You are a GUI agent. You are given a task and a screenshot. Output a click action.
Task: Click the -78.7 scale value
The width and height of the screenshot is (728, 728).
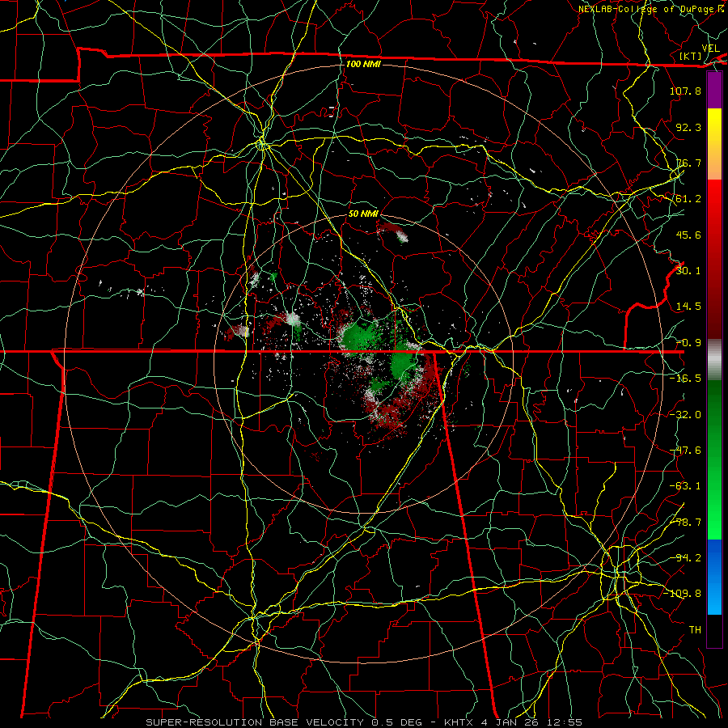(x=685, y=523)
